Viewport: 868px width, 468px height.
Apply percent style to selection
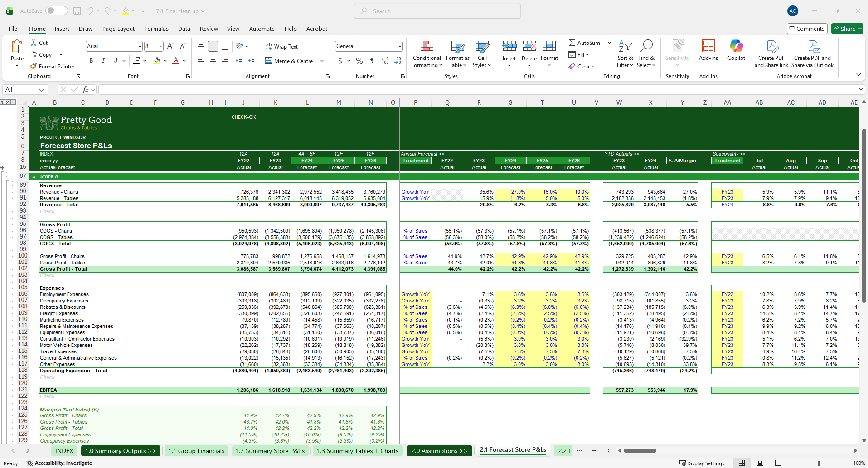point(359,61)
